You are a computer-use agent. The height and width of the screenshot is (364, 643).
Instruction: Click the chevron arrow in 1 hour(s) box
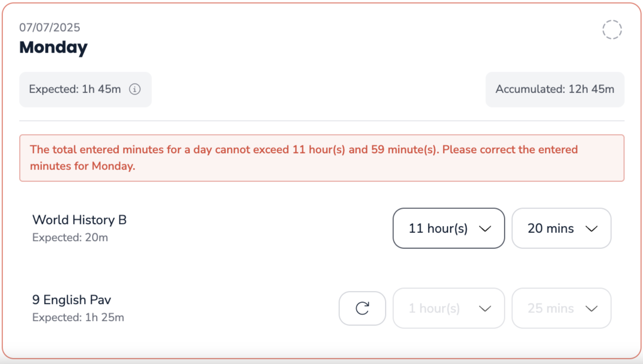[485, 309]
